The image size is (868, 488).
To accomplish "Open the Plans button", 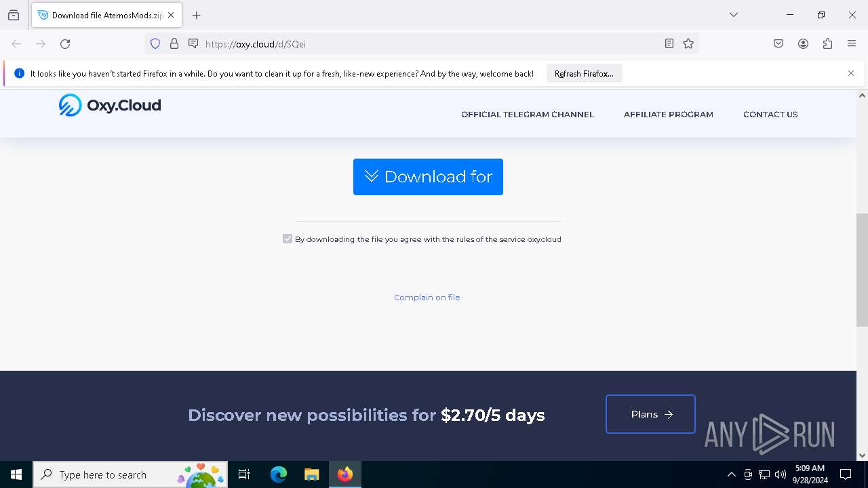I will point(650,414).
